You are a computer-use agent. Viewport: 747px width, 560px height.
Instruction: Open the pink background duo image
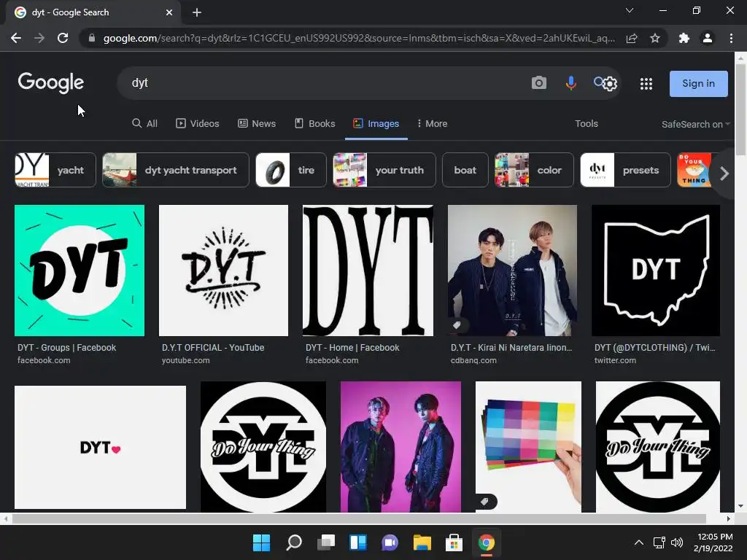400,447
